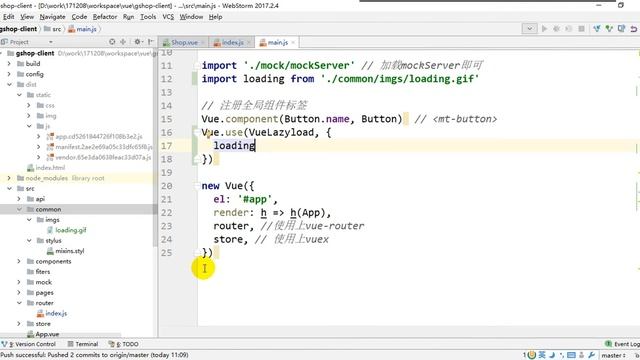This screenshot has height=360, width=640.
Task: Click Collapse All icon in Project panel
Action: coord(123,42)
